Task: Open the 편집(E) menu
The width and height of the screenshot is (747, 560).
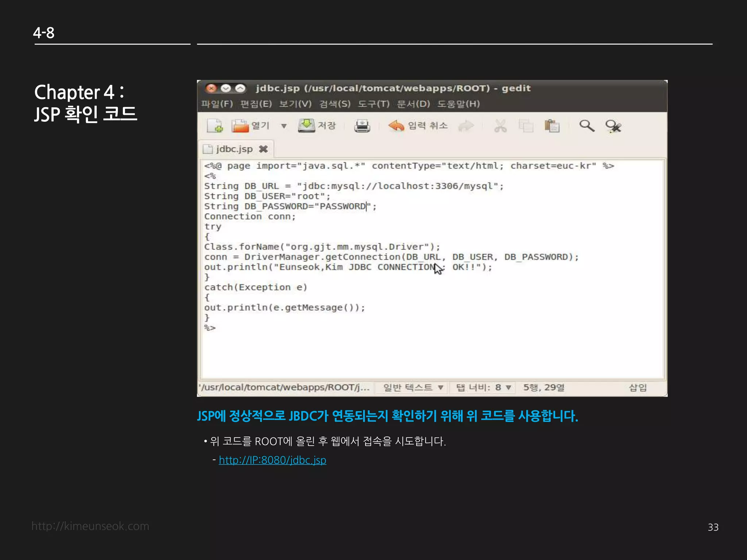Action: pos(256,104)
